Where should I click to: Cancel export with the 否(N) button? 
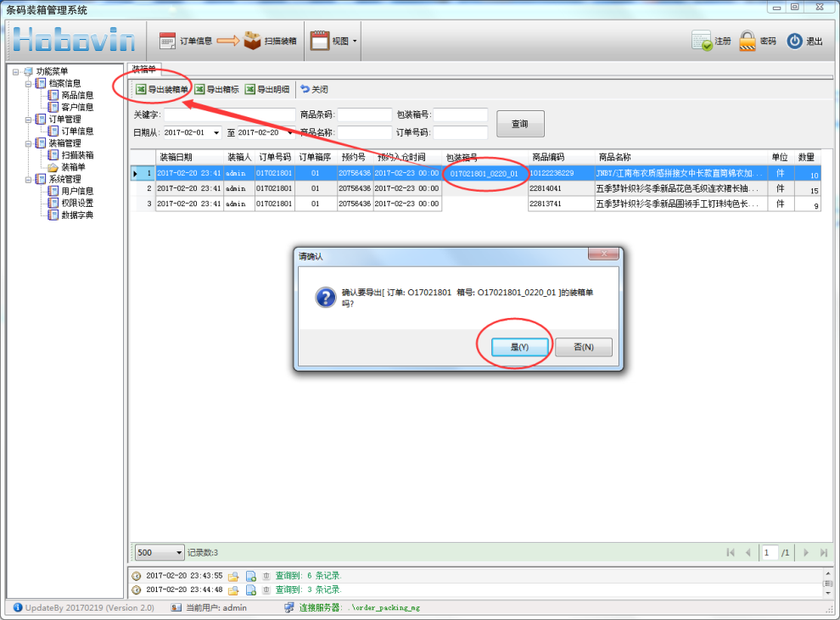583,347
